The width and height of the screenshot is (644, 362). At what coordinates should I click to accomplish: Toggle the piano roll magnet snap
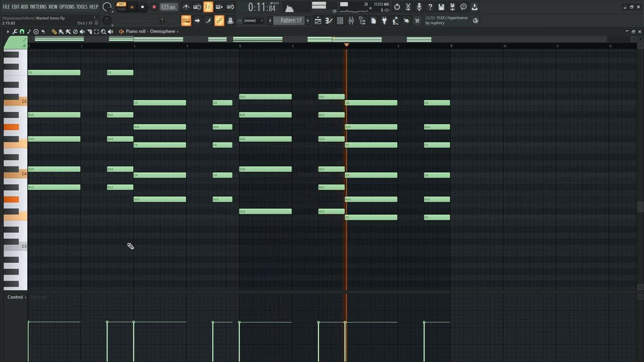pos(22,32)
